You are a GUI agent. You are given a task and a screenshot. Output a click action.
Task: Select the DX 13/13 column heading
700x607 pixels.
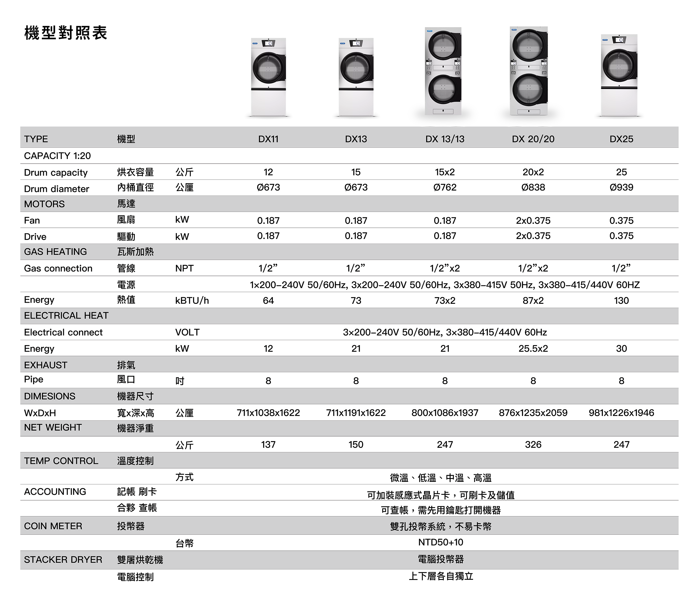(445, 139)
